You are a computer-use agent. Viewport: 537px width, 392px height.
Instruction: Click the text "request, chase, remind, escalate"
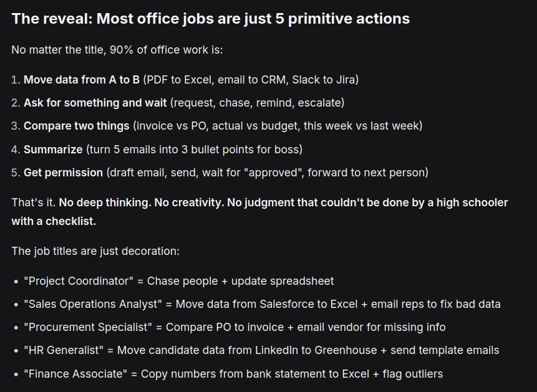(x=257, y=103)
